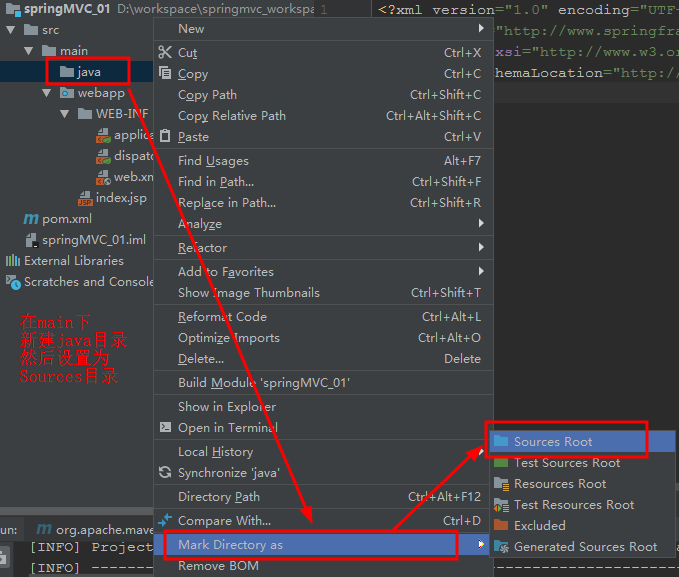Select the index.jsp file
The image size is (679, 577).
(120, 198)
